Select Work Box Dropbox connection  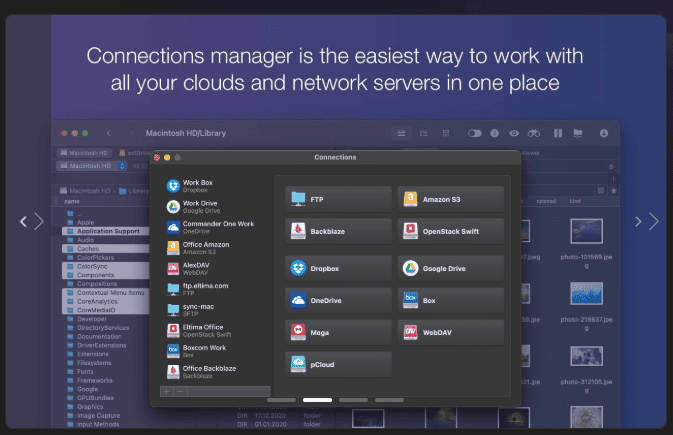pyautogui.click(x=212, y=186)
